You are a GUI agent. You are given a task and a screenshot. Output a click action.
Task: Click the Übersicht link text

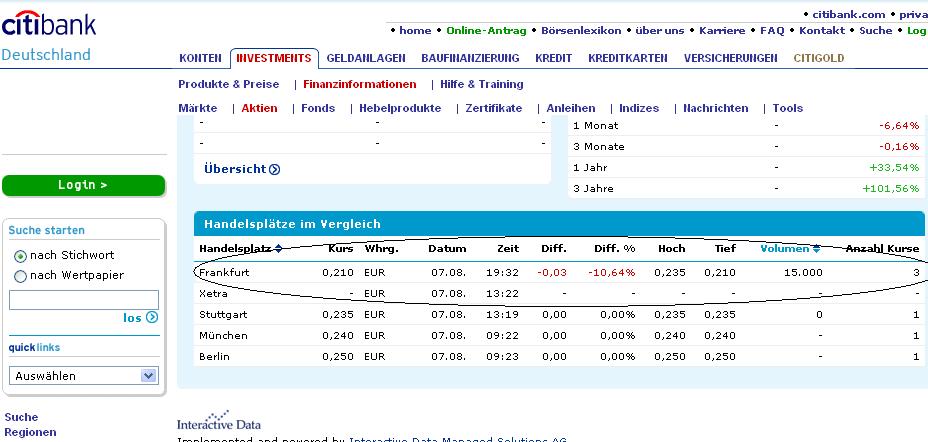click(x=235, y=169)
